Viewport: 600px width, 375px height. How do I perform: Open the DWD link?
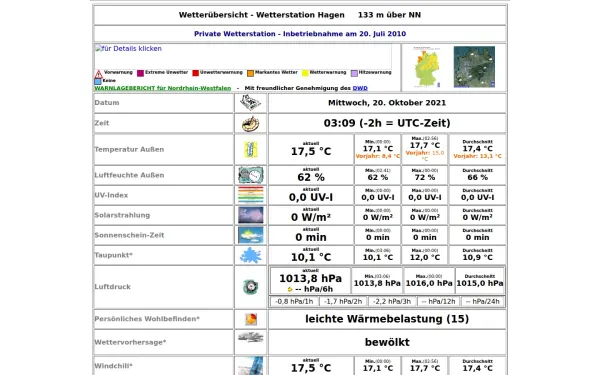point(360,88)
